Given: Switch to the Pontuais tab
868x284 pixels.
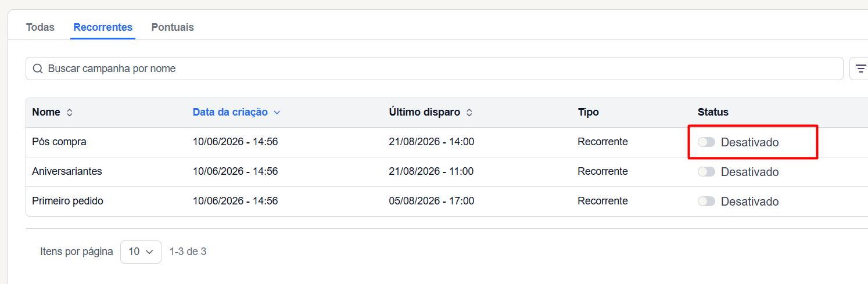Looking at the screenshot, I should [x=173, y=27].
